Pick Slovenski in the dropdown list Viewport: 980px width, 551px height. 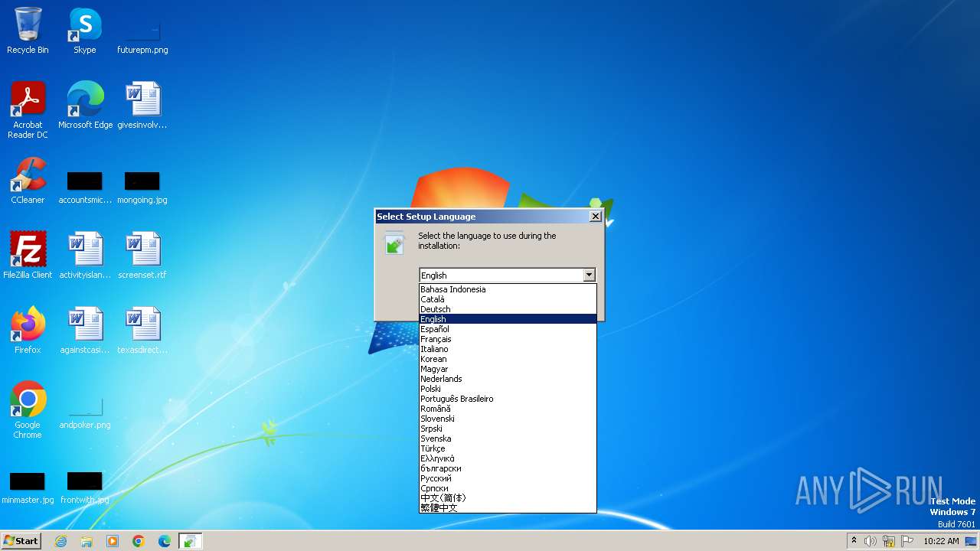508,419
